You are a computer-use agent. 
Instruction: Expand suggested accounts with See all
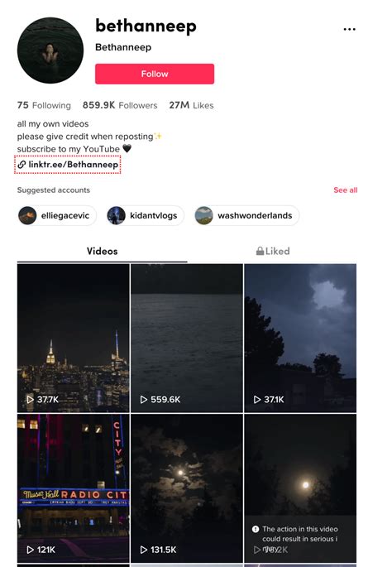coord(346,190)
